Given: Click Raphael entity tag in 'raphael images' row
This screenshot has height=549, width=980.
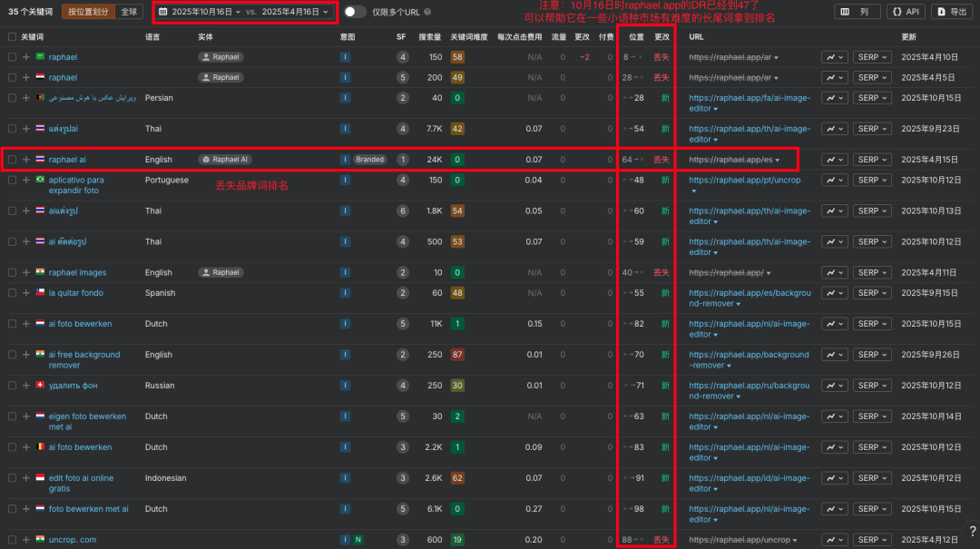Looking at the screenshot, I should click(220, 272).
